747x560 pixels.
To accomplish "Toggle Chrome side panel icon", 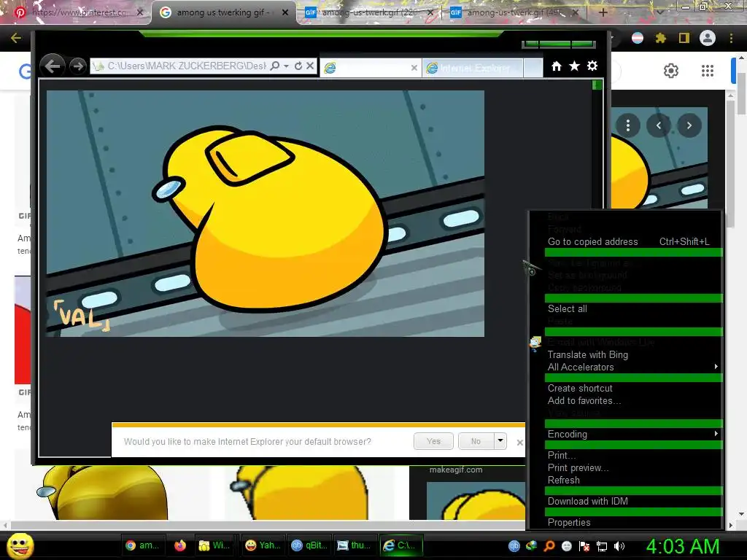I will [x=684, y=38].
